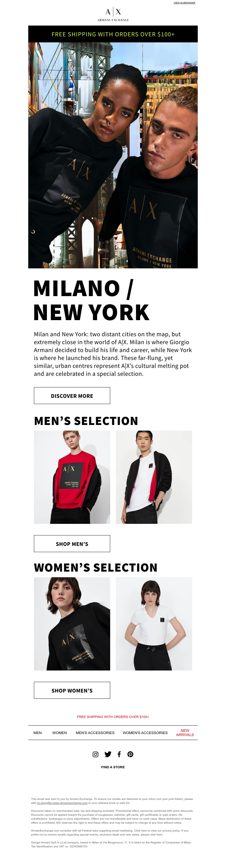
Task: Click the Discover More button
Action: click(72, 396)
